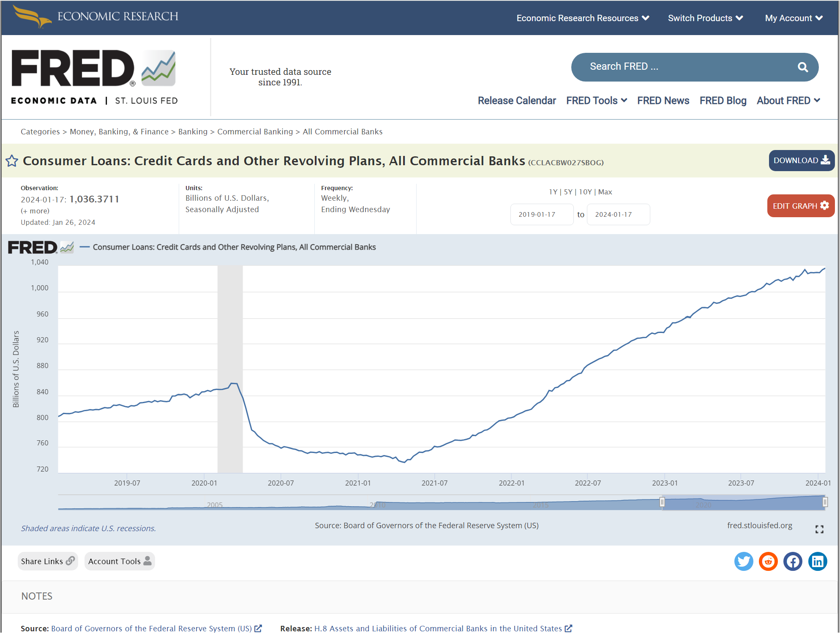Open fullscreen graph view icon
This screenshot has height=633, width=840.
point(819,529)
